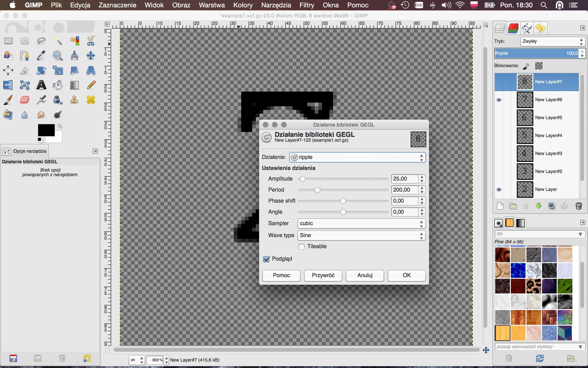Click the pattern filter text field
This screenshot has width=588, height=368.
[536, 234]
